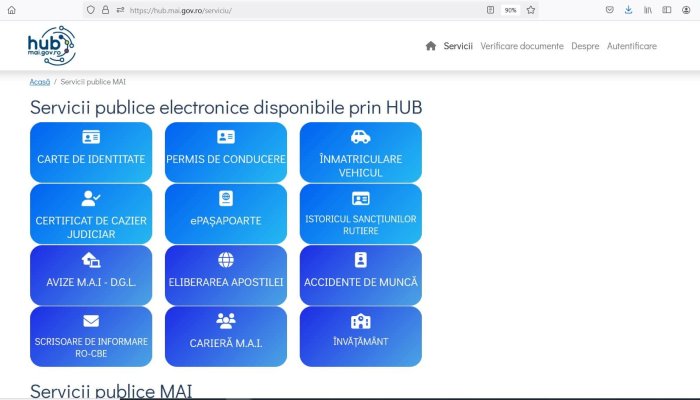Image resolution: width=700 pixels, height=400 pixels.
Task: Go to site home via house icon in navbar
Action: pos(431,46)
